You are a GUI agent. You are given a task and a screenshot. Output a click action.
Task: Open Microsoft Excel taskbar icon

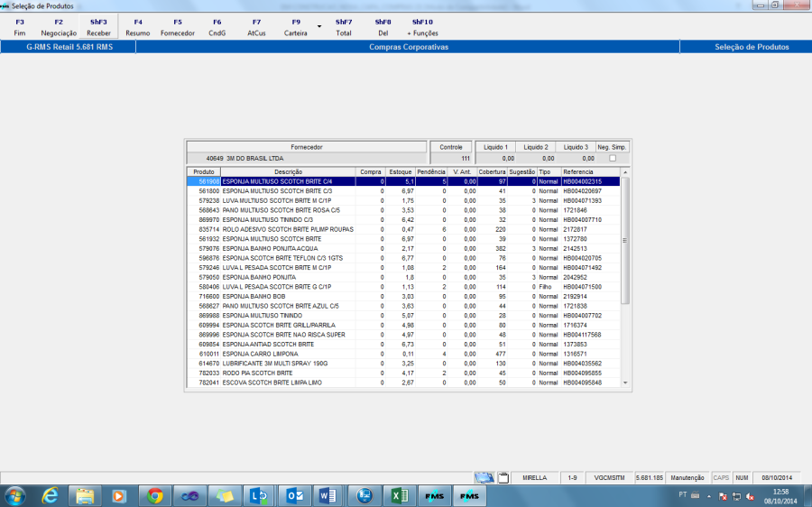tap(398, 495)
